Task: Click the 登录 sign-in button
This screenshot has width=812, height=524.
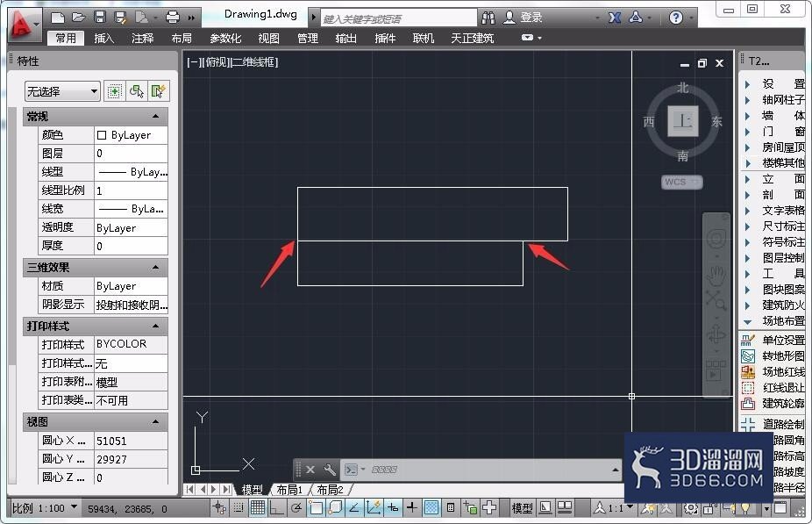Action: coord(524,18)
